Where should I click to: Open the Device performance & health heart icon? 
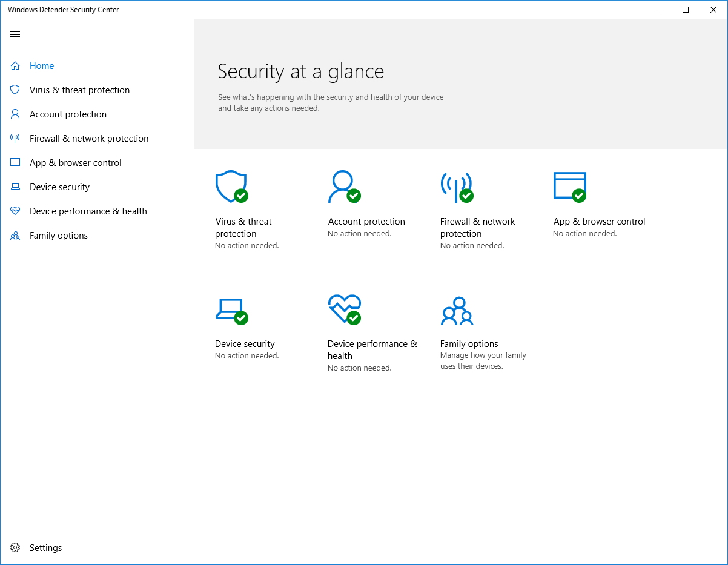click(x=344, y=309)
